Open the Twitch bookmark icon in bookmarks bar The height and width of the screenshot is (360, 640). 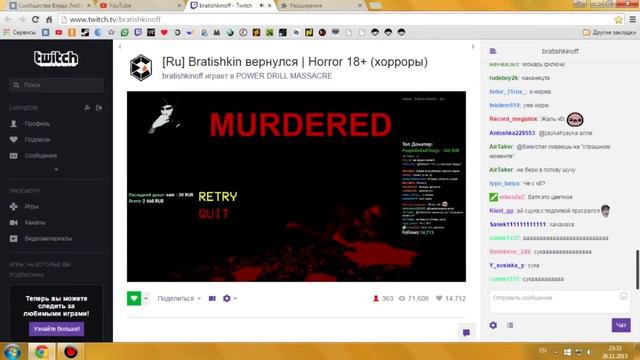pos(138,32)
